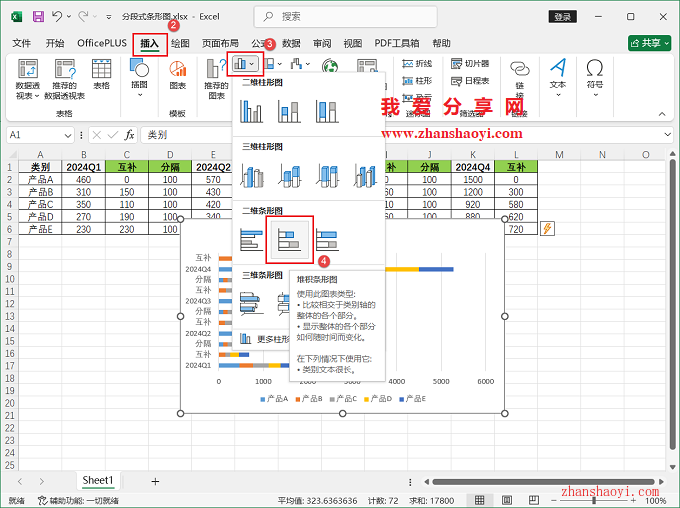The height and width of the screenshot is (508, 680).
Task: Switch to Normal view in status bar
Action: coord(481,499)
